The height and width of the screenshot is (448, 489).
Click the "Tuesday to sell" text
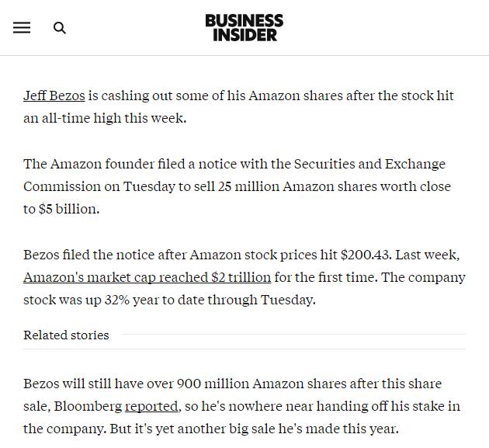169,186
